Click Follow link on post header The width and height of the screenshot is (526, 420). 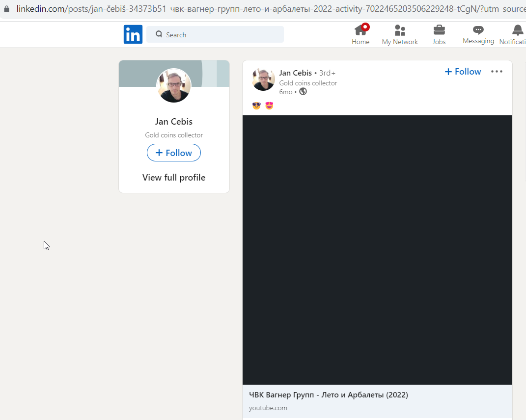point(463,72)
